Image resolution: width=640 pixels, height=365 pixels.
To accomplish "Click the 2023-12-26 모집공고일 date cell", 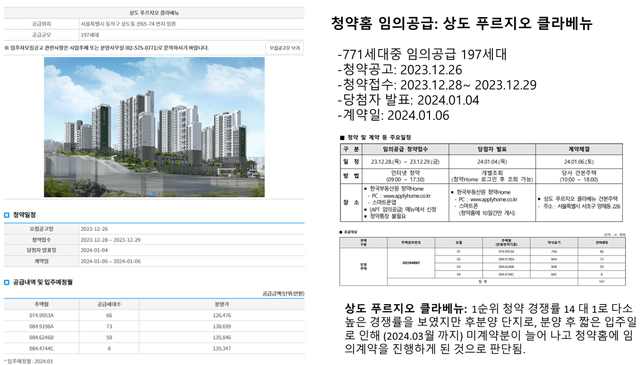I will (94, 229).
